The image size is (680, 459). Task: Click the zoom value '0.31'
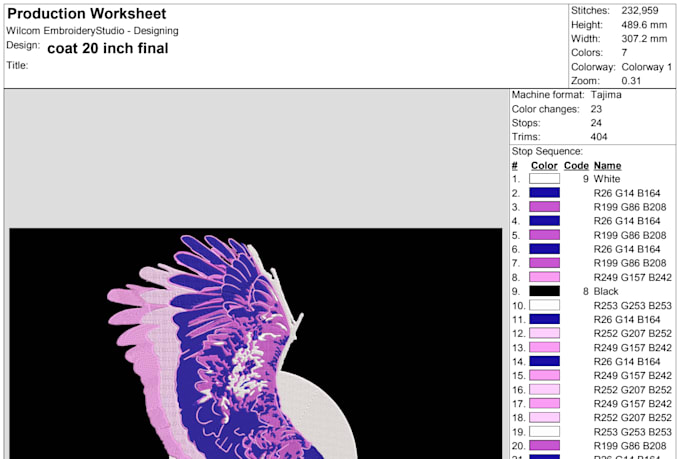(631, 81)
